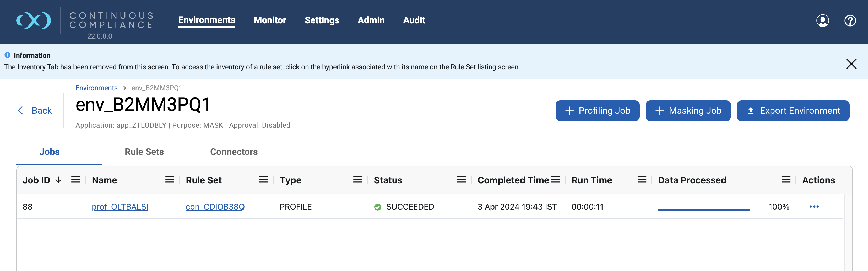This screenshot has width=868, height=271.
Task: Open the Actions ellipsis menu for job 88
Action: [815, 207]
